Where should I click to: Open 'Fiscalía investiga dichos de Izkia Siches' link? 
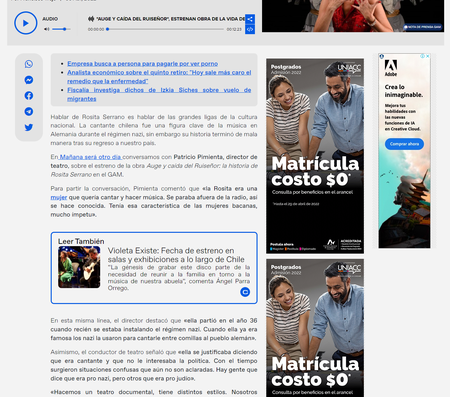click(159, 94)
